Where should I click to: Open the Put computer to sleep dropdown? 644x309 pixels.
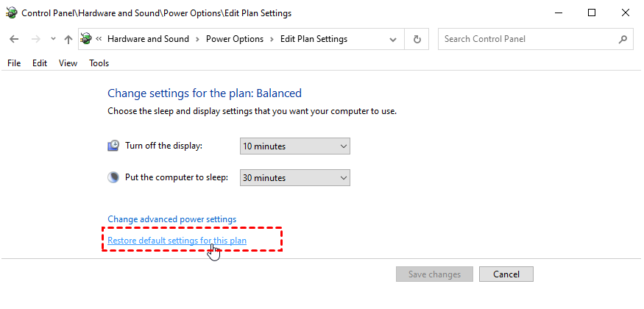[x=295, y=178]
